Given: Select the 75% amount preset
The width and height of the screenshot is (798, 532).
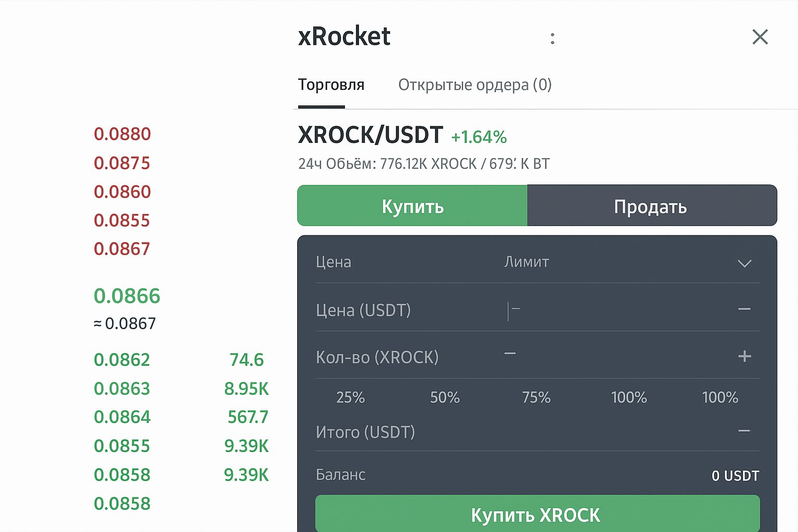Looking at the screenshot, I should [x=536, y=397].
